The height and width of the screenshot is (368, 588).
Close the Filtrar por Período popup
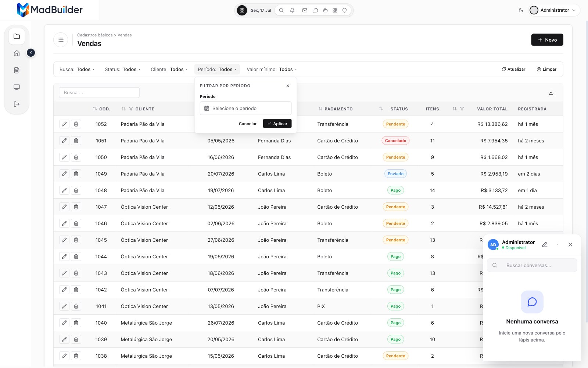click(x=288, y=86)
